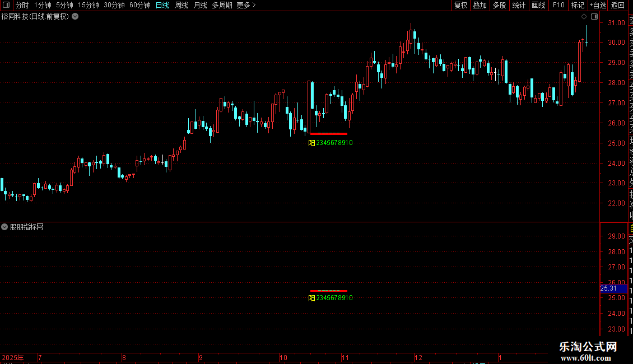Screen dimensions: 633x364
Task: Open the 多周期 multi-period view
Action: [x=222, y=5]
